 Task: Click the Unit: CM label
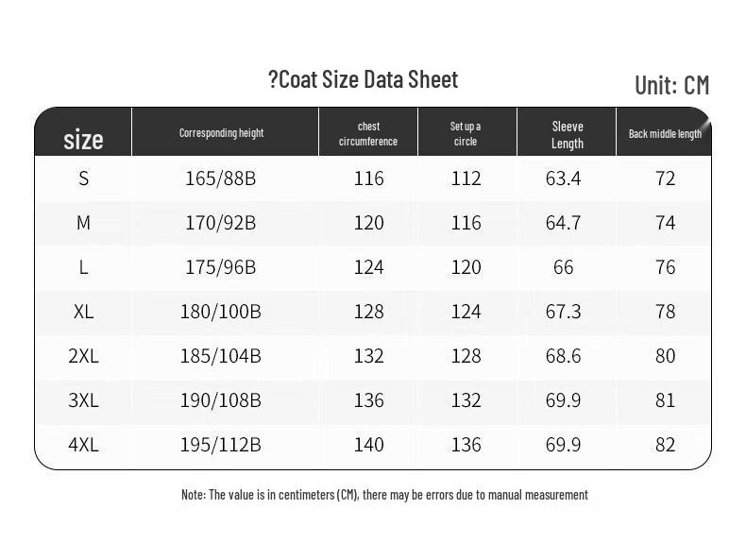pos(671,85)
